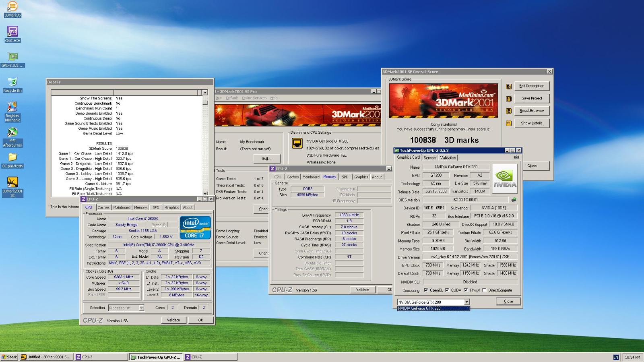Click the language indicator EN in system tray
This screenshot has height=362, width=644.
click(616, 357)
